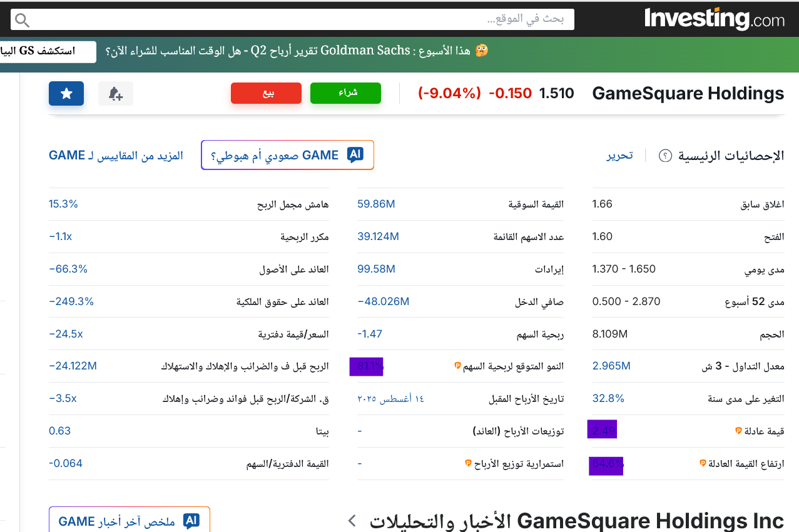Screen dimensions: 799x532
Task: Click the الإحصائيات الرئيسية heading
Action: point(731,156)
